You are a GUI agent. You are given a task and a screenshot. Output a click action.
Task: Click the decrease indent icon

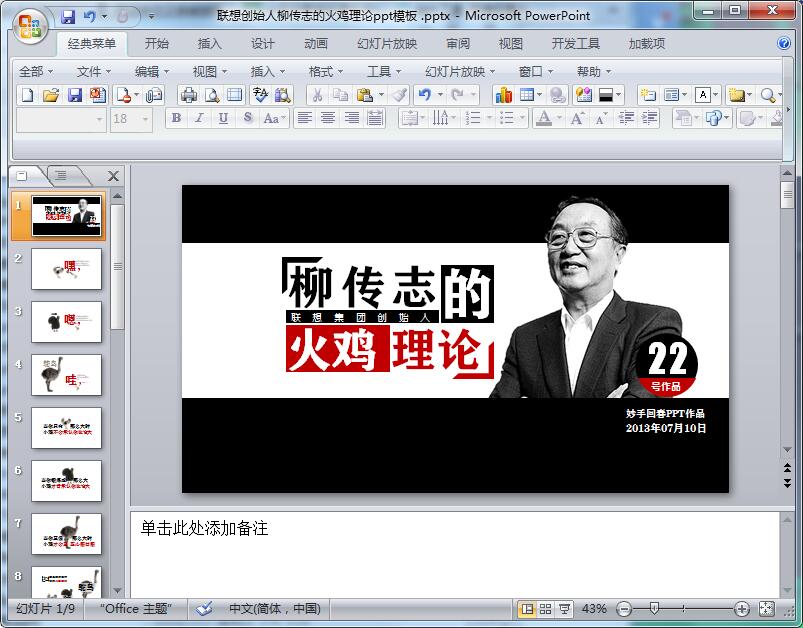click(x=626, y=119)
